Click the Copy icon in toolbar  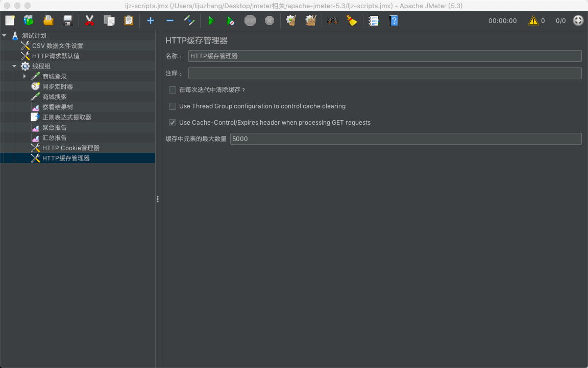click(x=109, y=20)
